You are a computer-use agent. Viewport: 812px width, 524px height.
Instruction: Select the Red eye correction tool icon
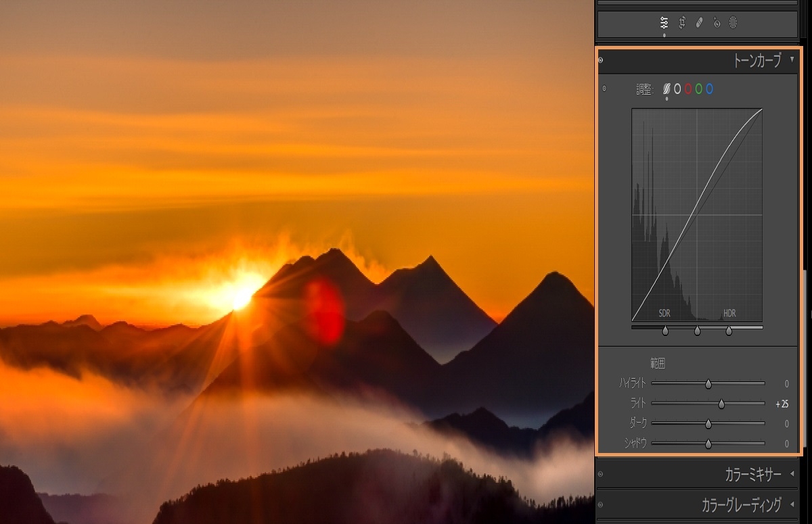coord(716,23)
